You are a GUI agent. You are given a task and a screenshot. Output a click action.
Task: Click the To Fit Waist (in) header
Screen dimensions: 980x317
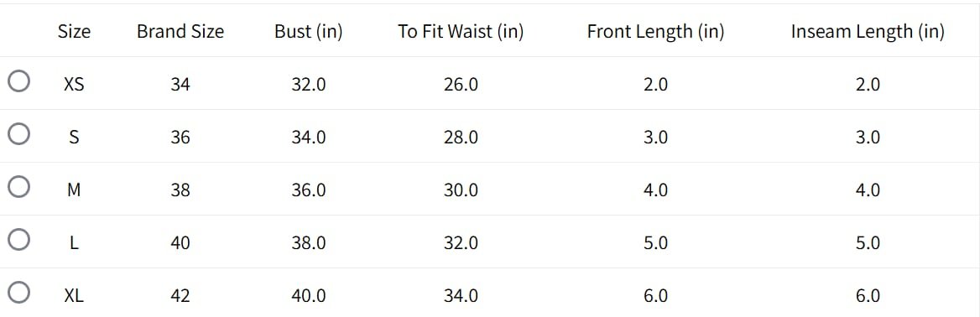(461, 31)
